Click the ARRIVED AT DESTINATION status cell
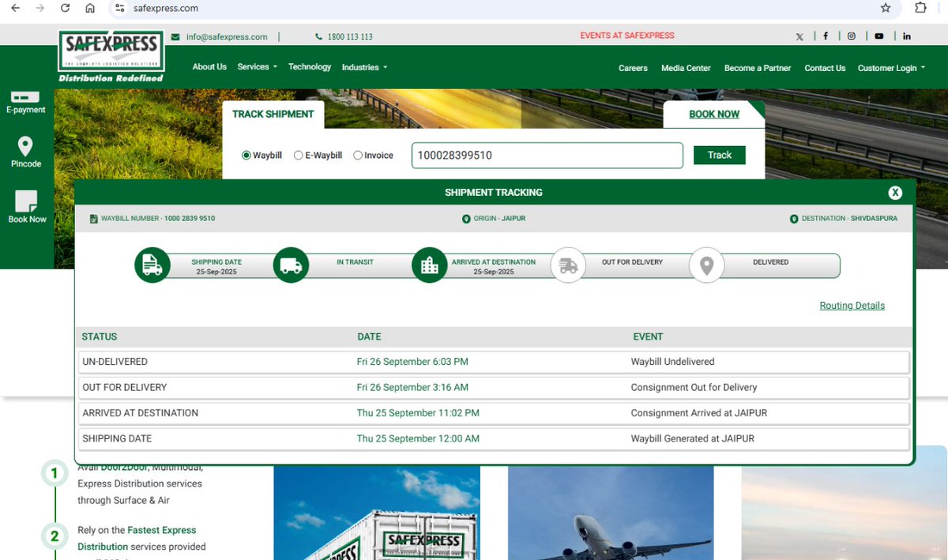 click(141, 413)
